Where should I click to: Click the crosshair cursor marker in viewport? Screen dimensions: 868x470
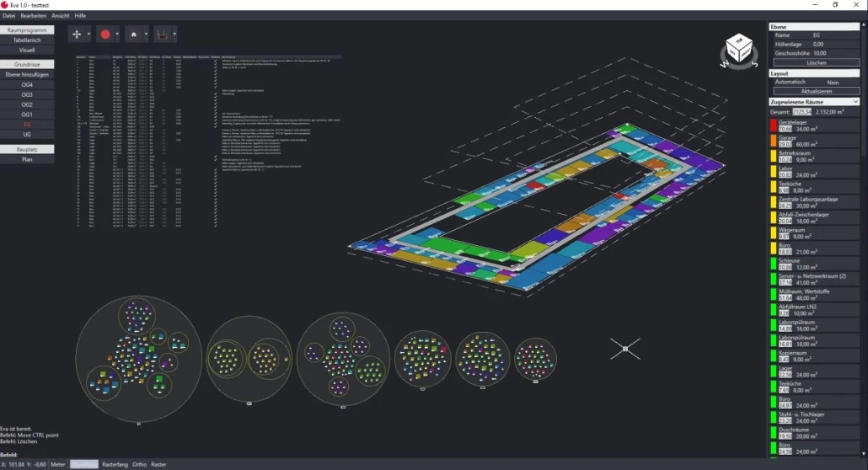[x=624, y=348]
